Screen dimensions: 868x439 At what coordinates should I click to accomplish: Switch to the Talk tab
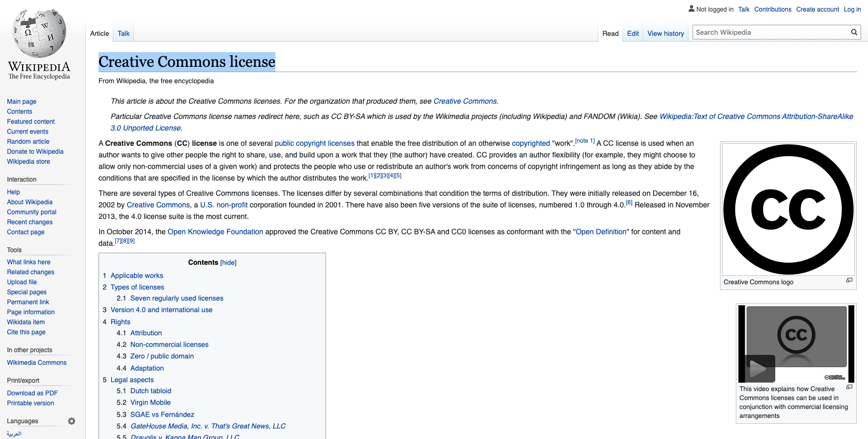123,34
